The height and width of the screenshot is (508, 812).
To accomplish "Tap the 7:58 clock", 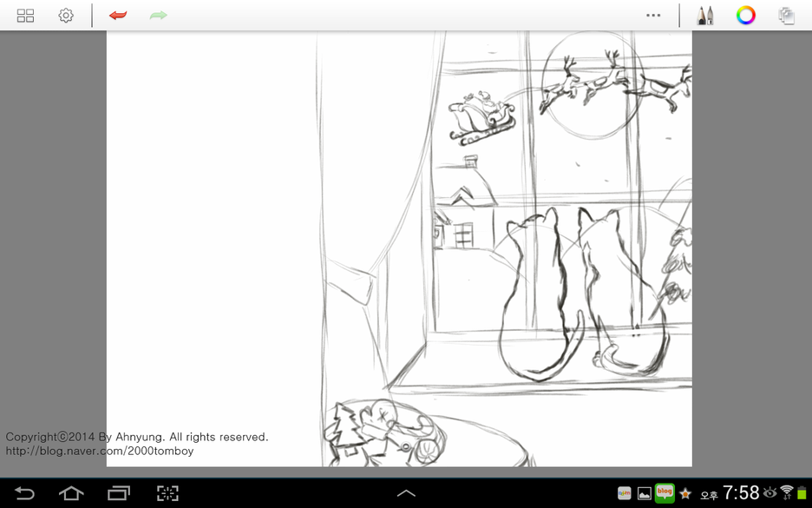I will pos(741,492).
